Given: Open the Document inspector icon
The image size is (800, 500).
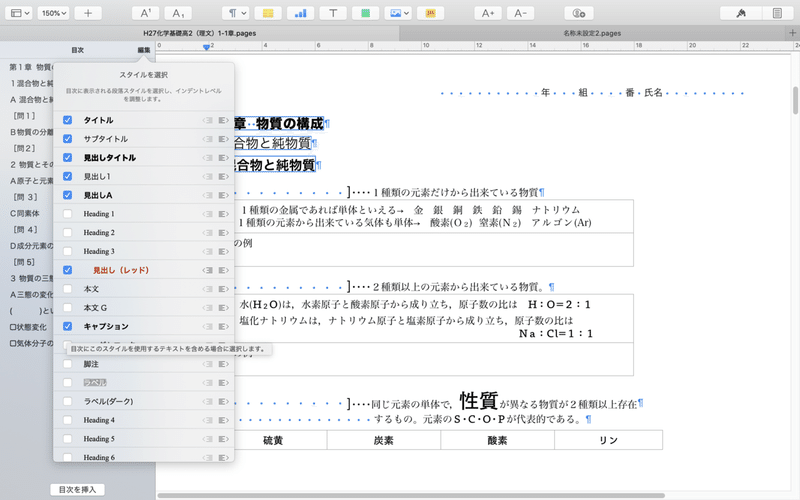Looking at the screenshot, I should click(x=777, y=13).
